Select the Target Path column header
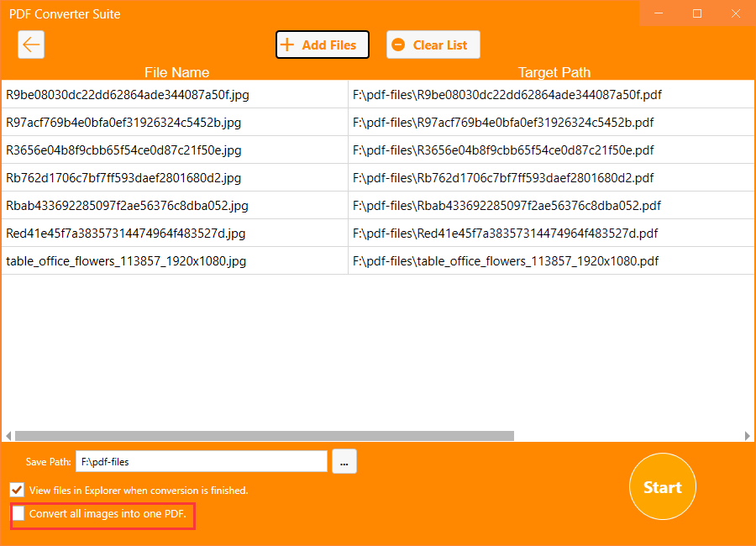The width and height of the screenshot is (756, 546). click(554, 72)
